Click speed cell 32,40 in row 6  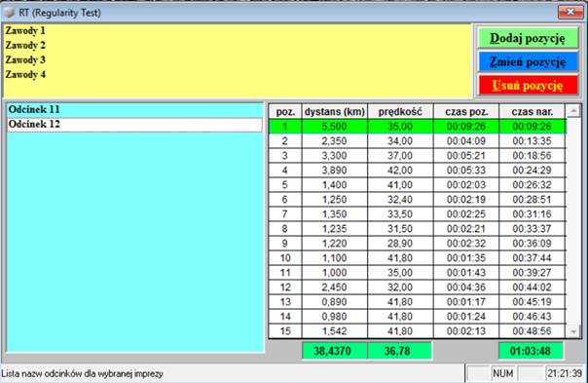[400, 200]
